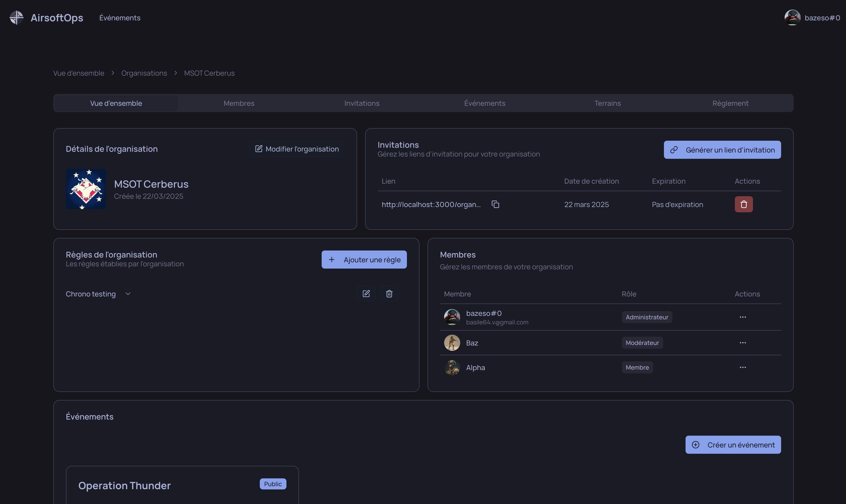Open actions menu for bazeso#0 member
The height and width of the screenshot is (504, 846).
(742, 317)
